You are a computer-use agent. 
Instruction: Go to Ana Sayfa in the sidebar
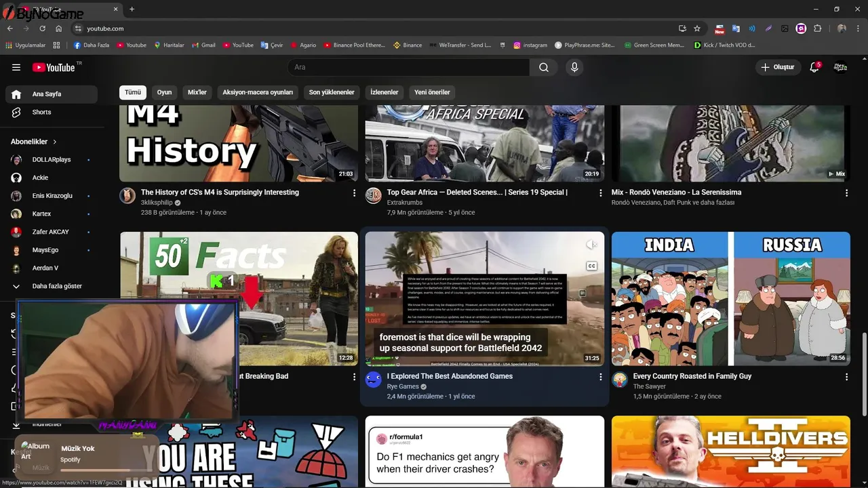click(51, 94)
